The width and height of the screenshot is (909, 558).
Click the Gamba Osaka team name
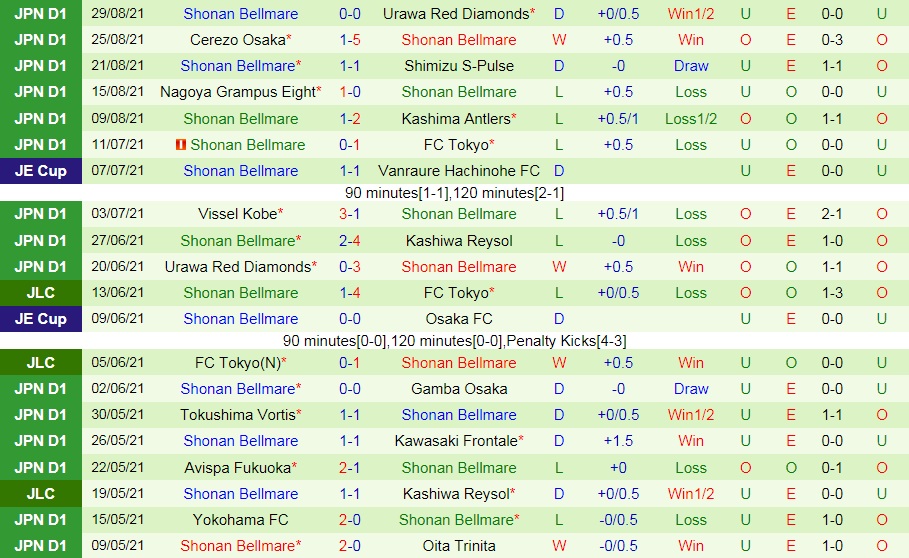coord(459,389)
